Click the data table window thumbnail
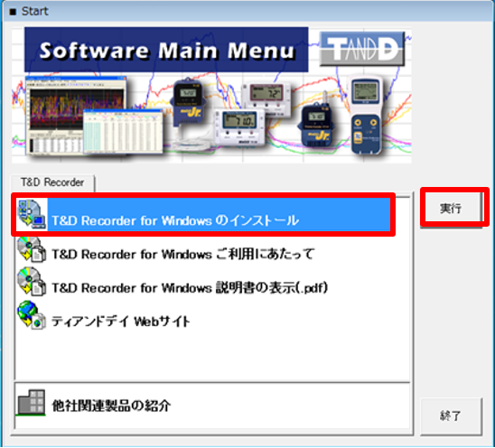Screen dimensions: 495x448 point(123,132)
